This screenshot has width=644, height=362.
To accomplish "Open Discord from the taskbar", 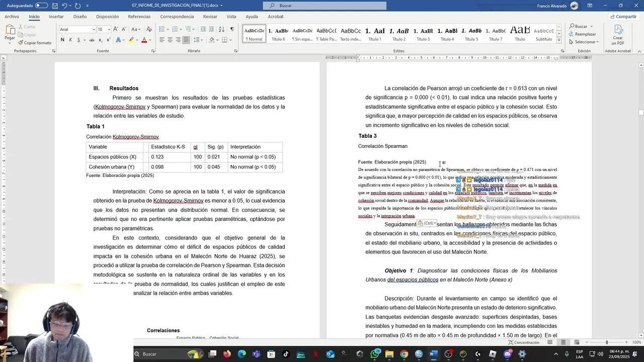I will [x=507, y=354].
